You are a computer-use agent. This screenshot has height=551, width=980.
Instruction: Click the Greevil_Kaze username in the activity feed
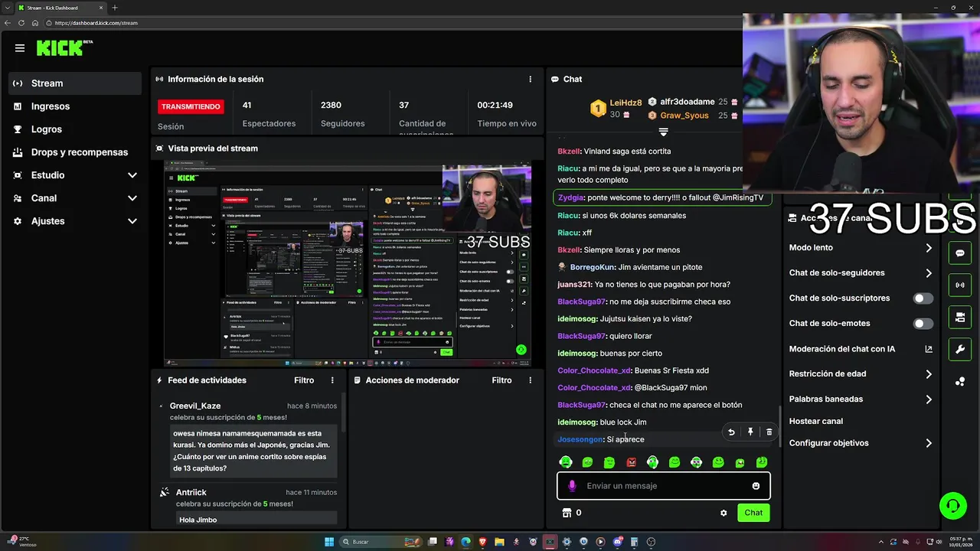pos(195,406)
